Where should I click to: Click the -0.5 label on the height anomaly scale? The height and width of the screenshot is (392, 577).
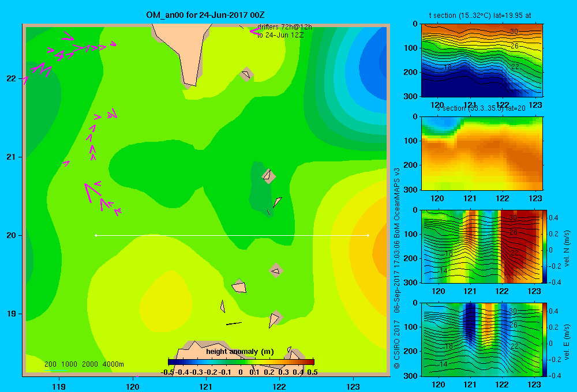(168, 372)
